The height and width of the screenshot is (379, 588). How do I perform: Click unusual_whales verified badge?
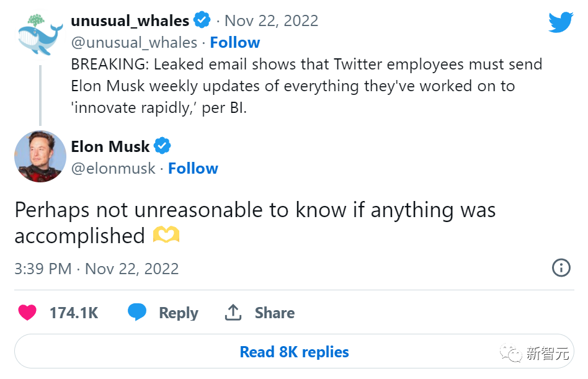202,20
